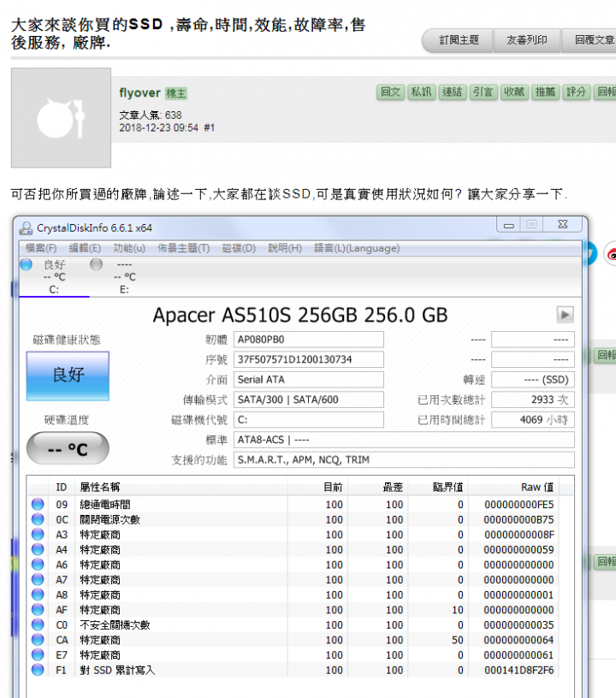Click the power-on hours value 4069 小時
This screenshot has height=698, width=616.
coord(533,420)
